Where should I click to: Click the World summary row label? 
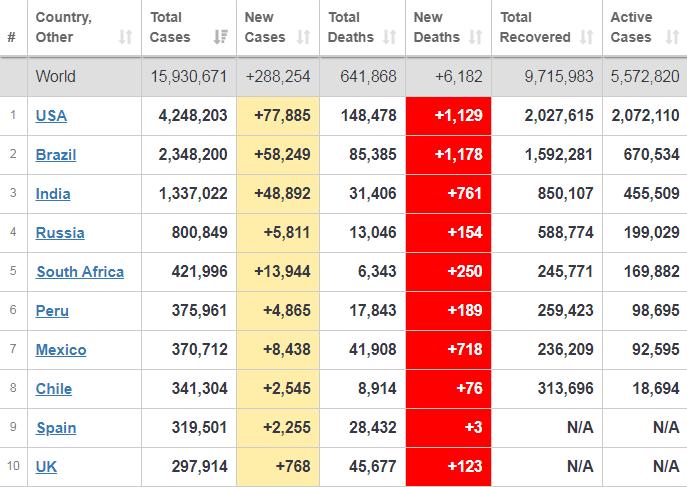click(55, 77)
